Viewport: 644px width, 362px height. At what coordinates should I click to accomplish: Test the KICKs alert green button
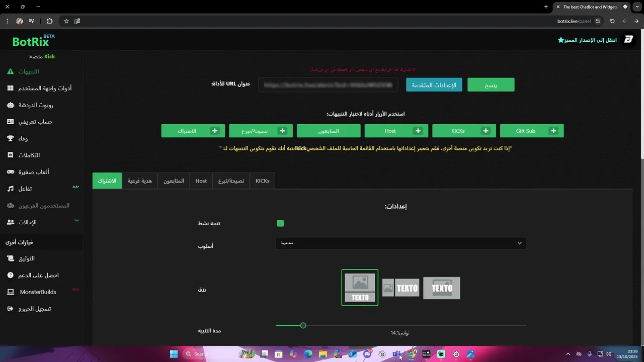pos(464,131)
